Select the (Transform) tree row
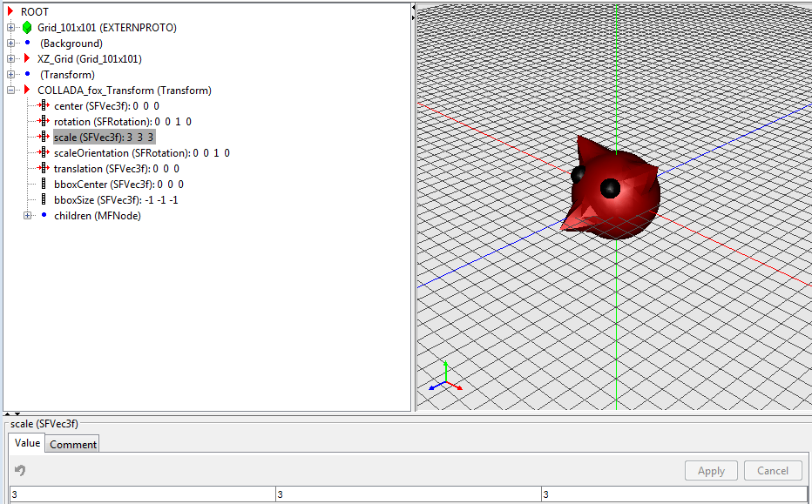 coord(67,75)
